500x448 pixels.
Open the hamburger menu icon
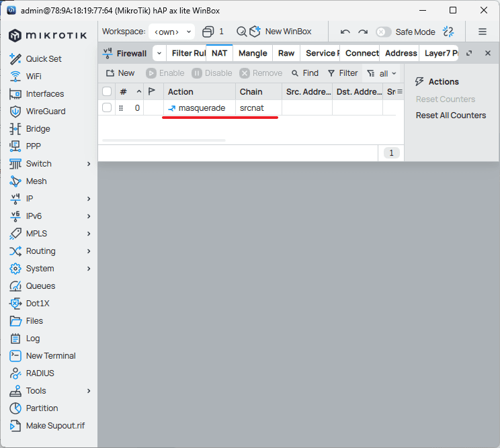click(482, 32)
